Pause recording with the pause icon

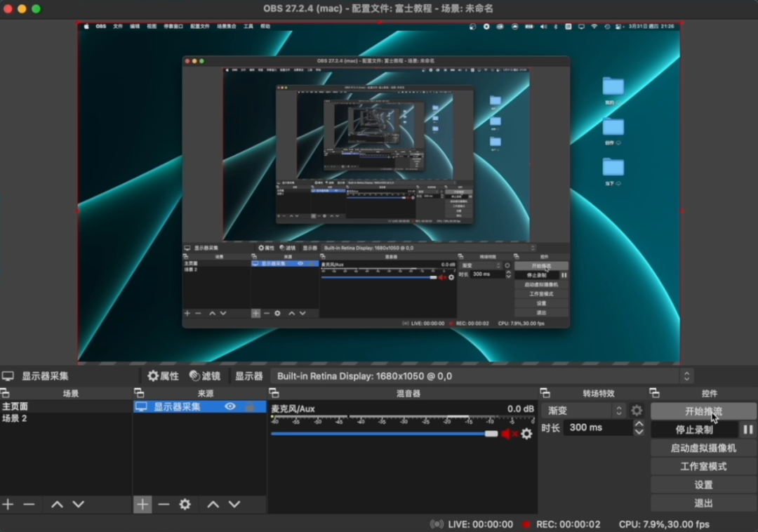click(748, 430)
